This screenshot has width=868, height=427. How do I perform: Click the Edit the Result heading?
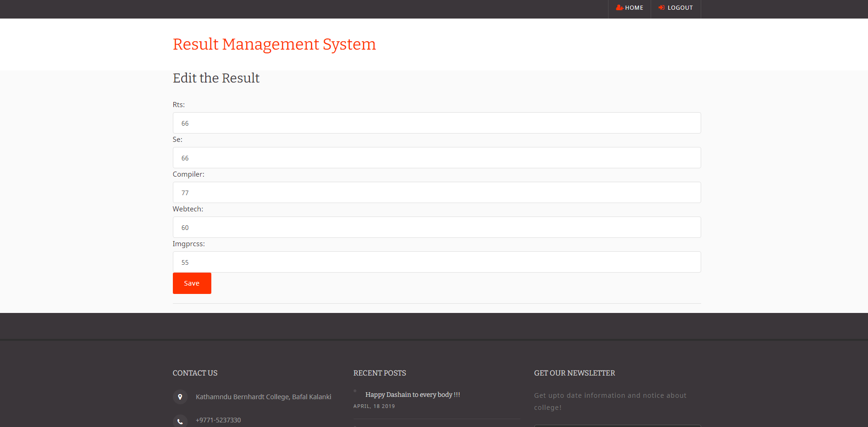click(216, 78)
